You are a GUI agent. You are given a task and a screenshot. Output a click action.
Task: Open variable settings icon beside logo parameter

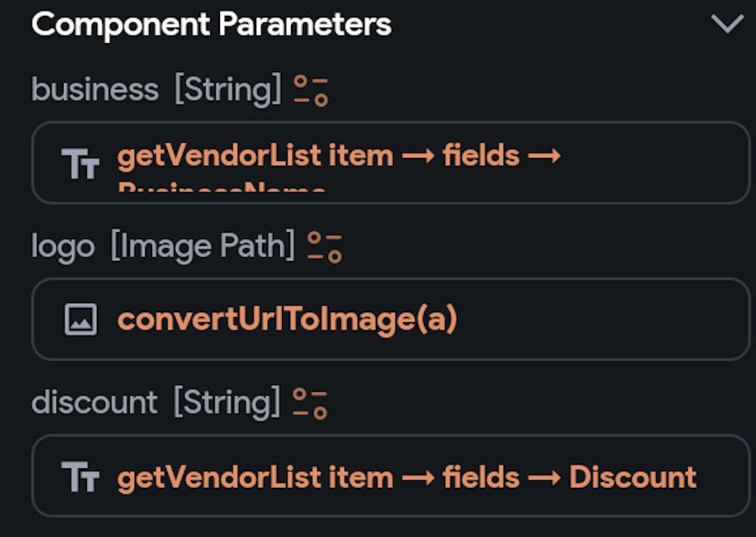click(x=324, y=247)
